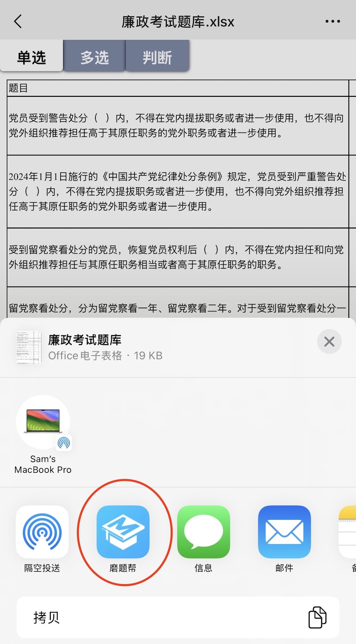Tap the copy documents icon beside 拷贝
This screenshot has height=644, width=356.
pos(317,617)
